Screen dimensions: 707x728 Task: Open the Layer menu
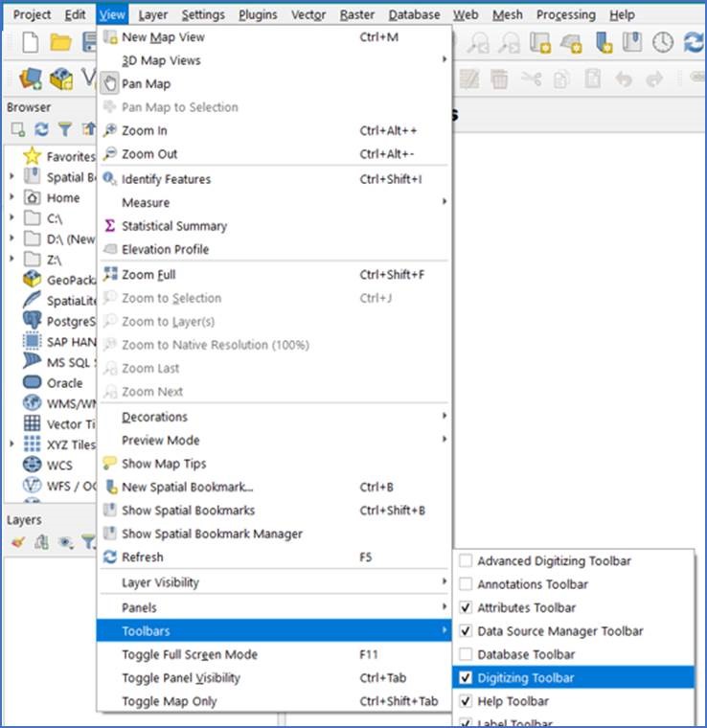point(152,15)
